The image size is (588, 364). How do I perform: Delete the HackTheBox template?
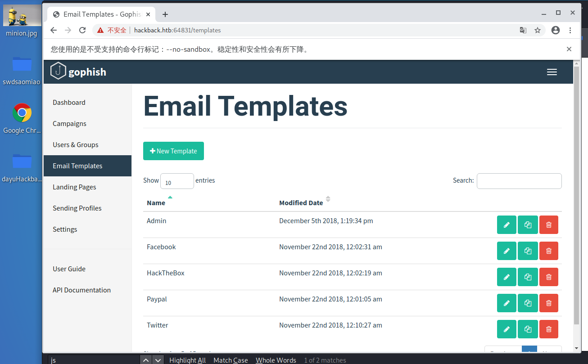[x=549, y=277]
